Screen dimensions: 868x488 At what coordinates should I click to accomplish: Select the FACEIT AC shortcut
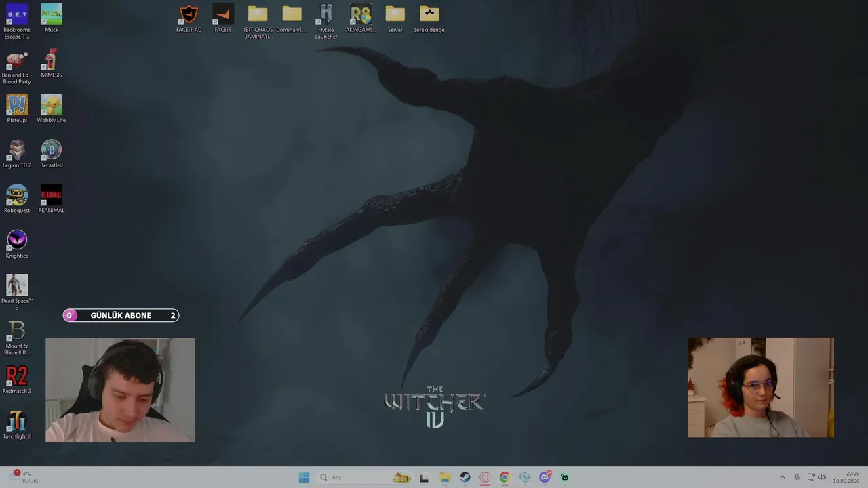coord(189,18)
